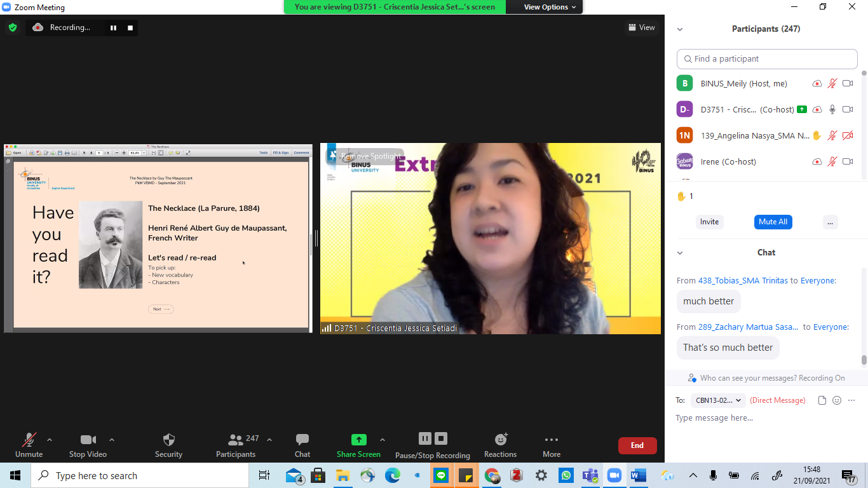Screen dimensions: 868x488
Task: Click the emoji smiley in chat box
Action: (x=837, y=400)
